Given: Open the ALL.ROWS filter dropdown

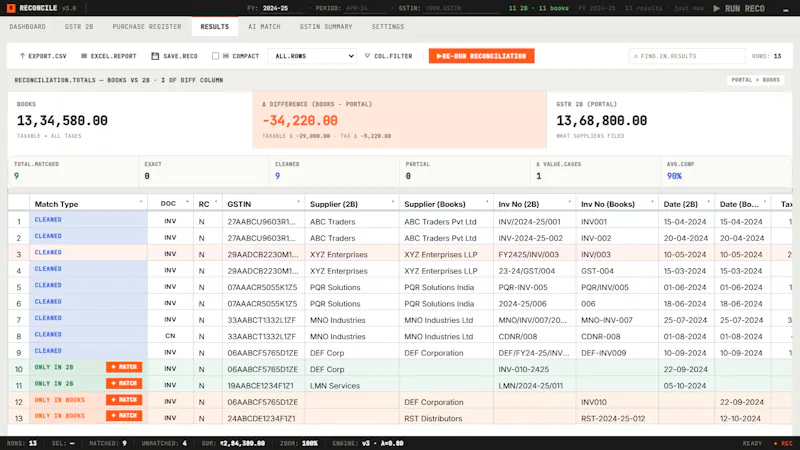Looking at the screenshot, I should click(x=312, y=56).
